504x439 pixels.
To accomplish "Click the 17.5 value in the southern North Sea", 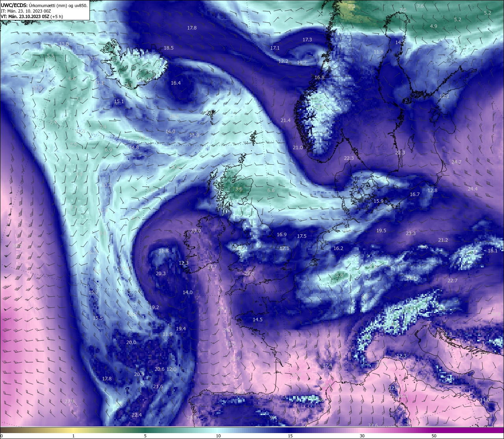I will (302, 236).
